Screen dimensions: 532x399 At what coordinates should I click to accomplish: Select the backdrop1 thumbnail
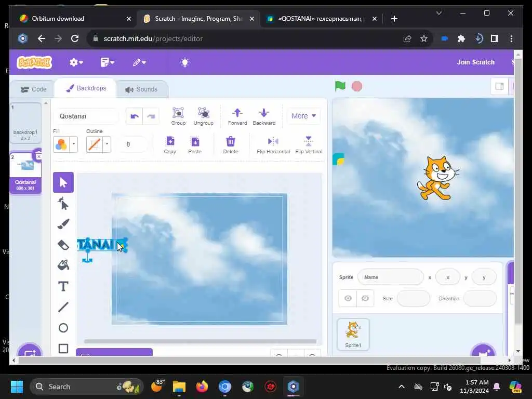[x=25, y=123]
